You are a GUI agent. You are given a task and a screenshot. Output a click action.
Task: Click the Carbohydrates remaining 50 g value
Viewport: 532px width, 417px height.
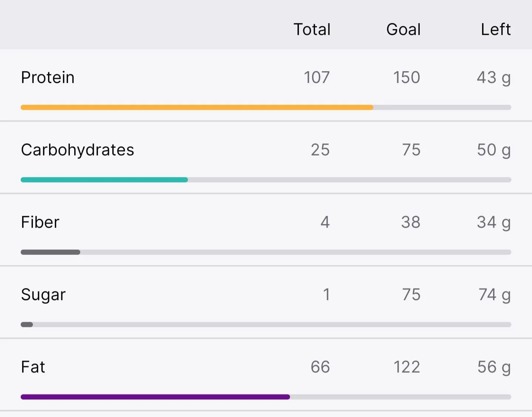(494, 150)
